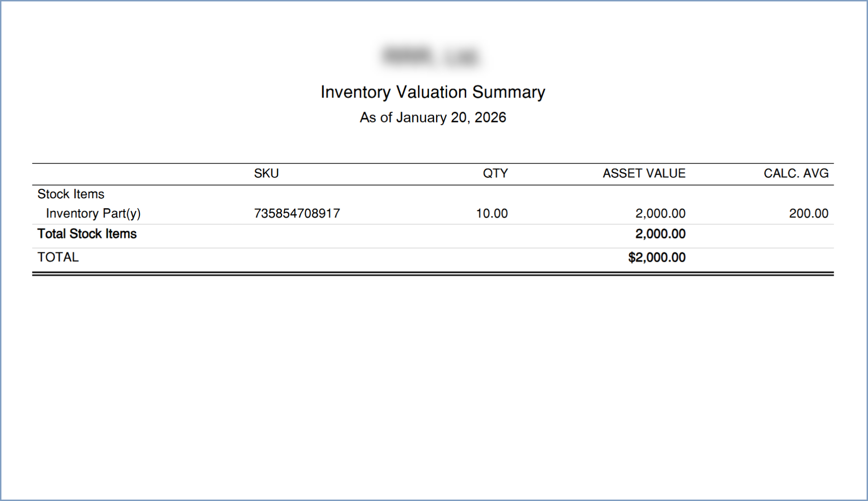Click the blurred company name at top
The height and width of the screenshot is (501, 868).
[x=431, y=56]
